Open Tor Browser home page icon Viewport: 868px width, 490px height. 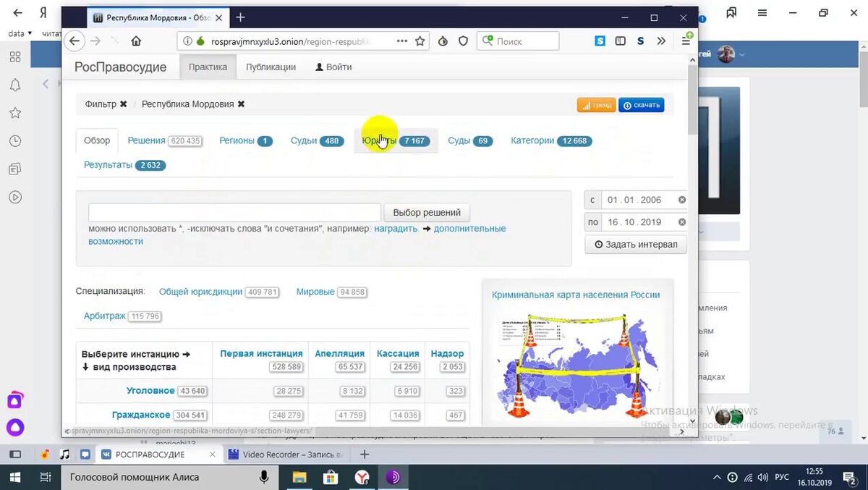pos(136,41)
